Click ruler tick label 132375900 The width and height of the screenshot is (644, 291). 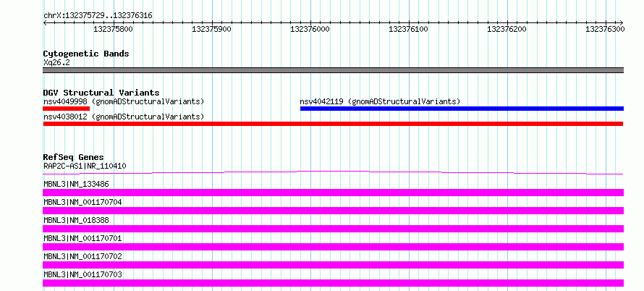(211, 29)
